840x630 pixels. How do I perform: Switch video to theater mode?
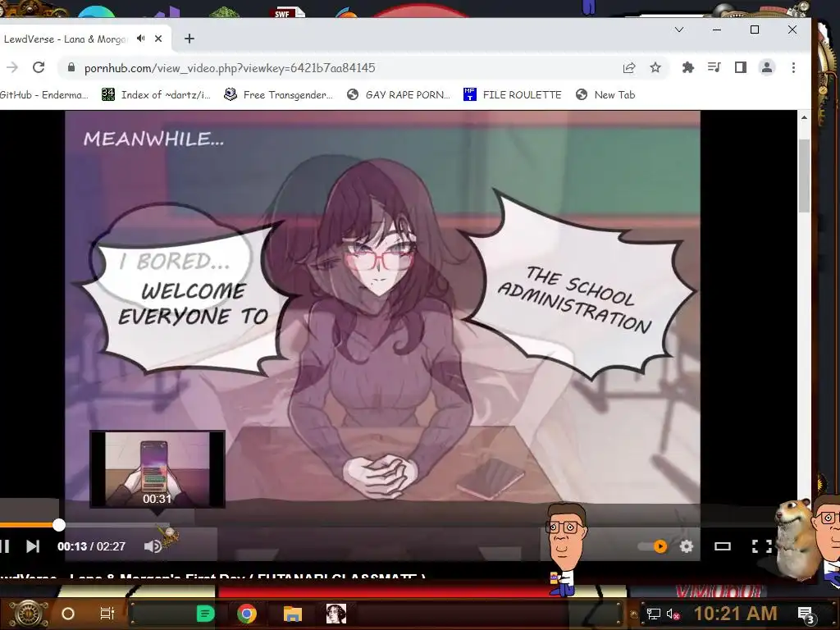coord(723,546)
